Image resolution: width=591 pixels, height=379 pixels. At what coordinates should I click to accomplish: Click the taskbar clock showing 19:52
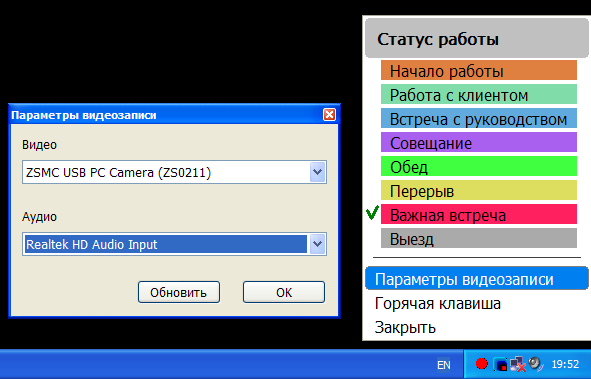tap(565, 364)
